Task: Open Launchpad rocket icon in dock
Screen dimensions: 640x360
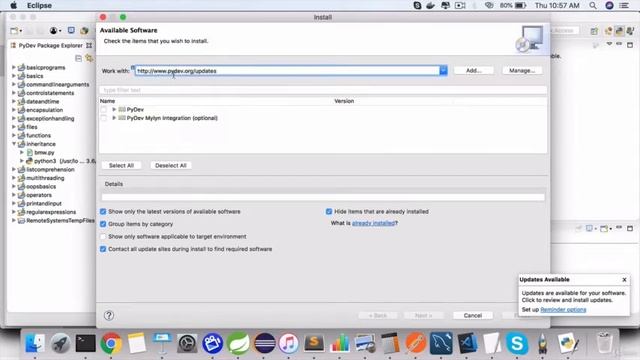Action: [60, 343]
